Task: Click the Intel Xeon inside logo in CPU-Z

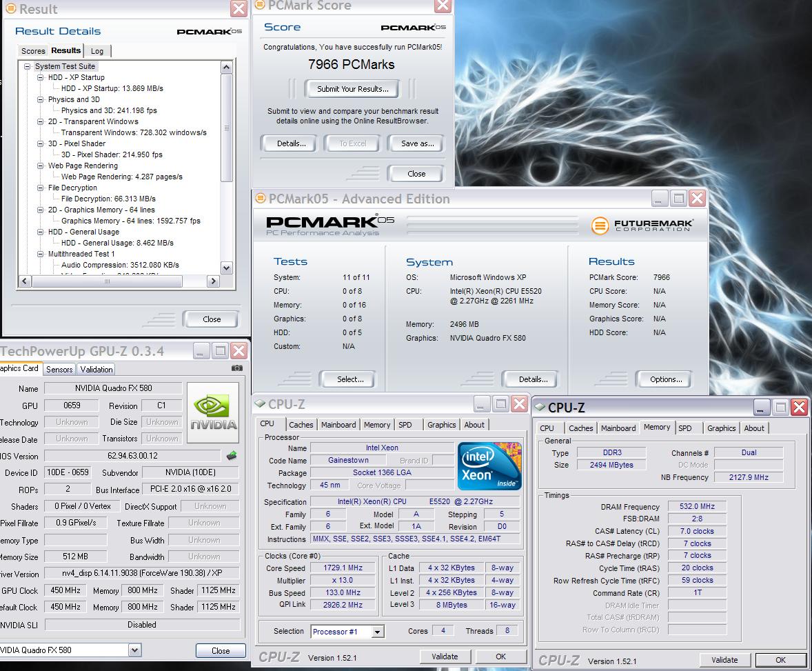Action: (x=489, y=465)
